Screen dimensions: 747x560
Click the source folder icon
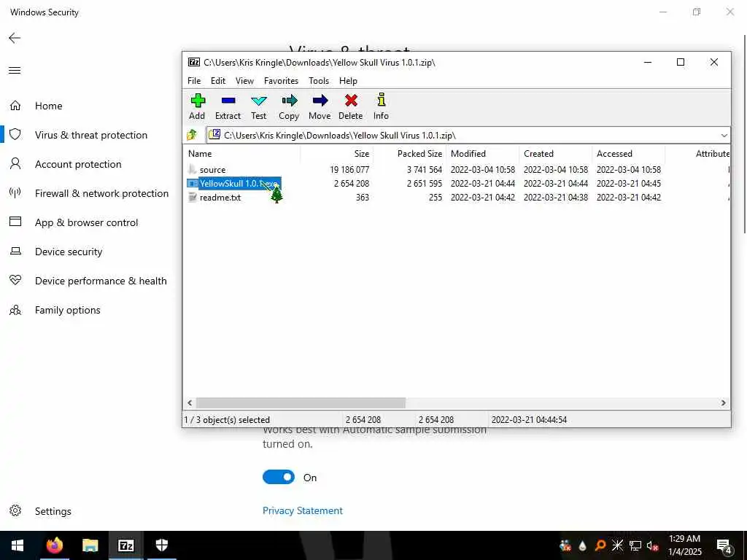(x=193, y=169)
